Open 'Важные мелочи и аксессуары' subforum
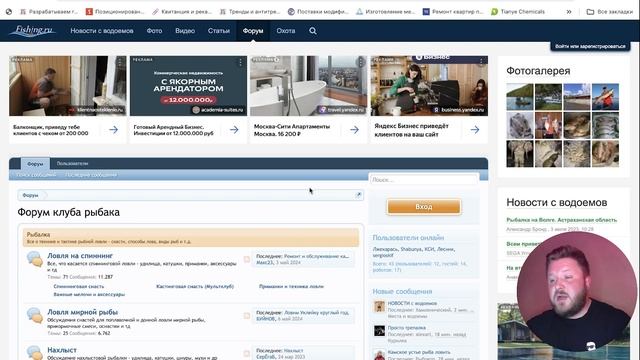This screenshot has width=640, height=360. pyautogui.click(x=89, y=294)
